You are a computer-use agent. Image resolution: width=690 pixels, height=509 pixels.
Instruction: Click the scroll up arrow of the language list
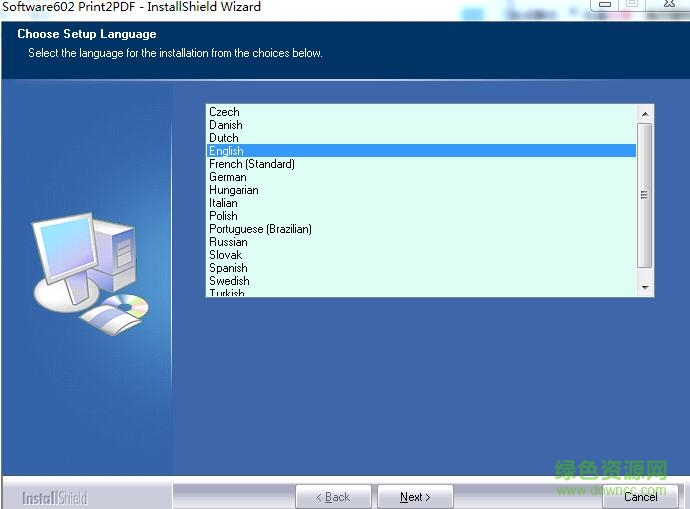(645, 114)
